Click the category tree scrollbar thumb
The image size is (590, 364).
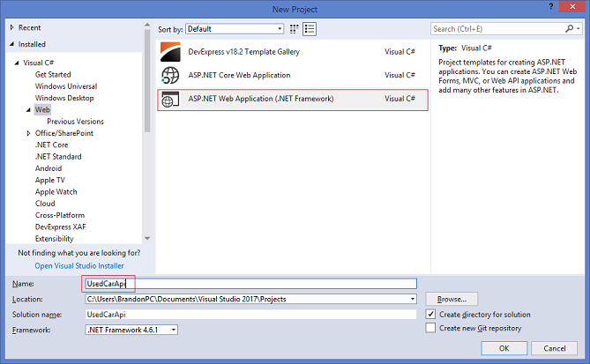click(147, 80)
